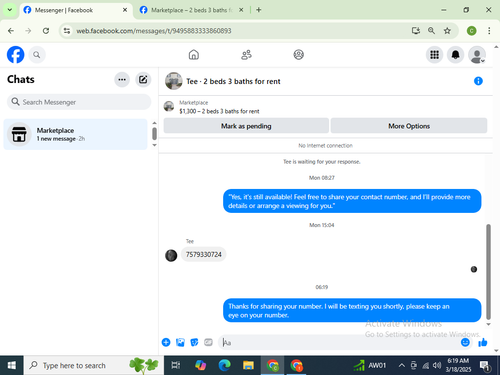Viewport: 500px width, 375px height.
Task: Open Tee's listing thumbnail in header
Action: [174, 81]
